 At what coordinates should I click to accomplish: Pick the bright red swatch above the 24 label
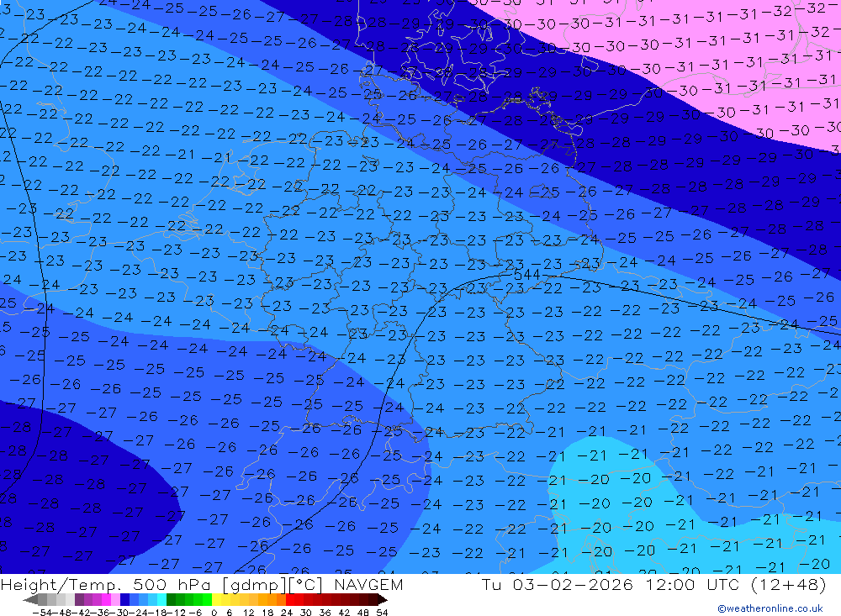[290, 600]
